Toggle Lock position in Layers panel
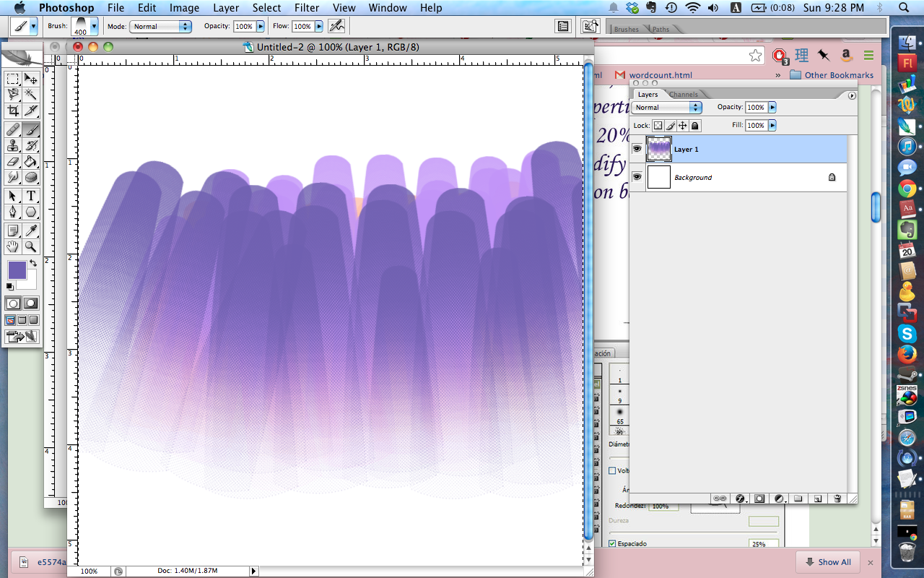This screenshot has height=578, width=924. 682,126
